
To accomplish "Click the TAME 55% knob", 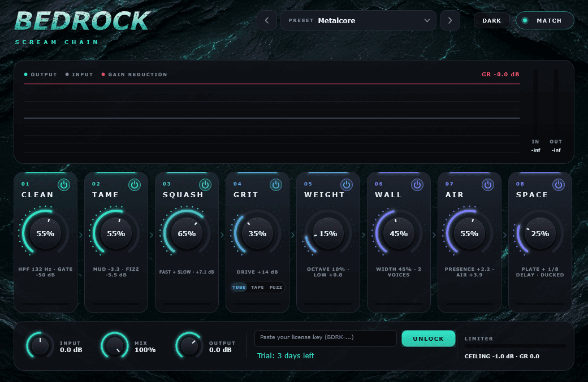I will 116,233.
